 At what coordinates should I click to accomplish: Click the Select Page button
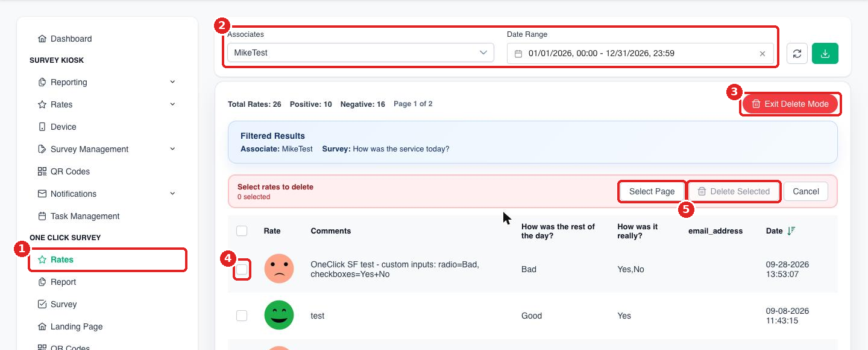652,191
